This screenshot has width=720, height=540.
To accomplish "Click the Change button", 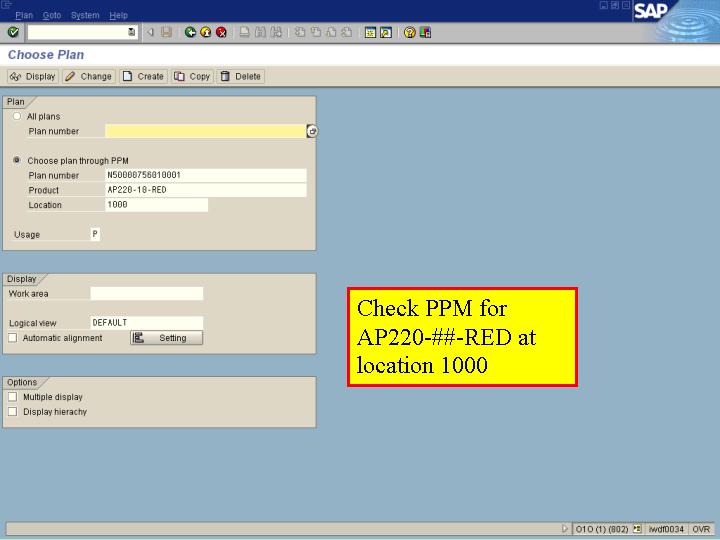I will coord(88,76).
